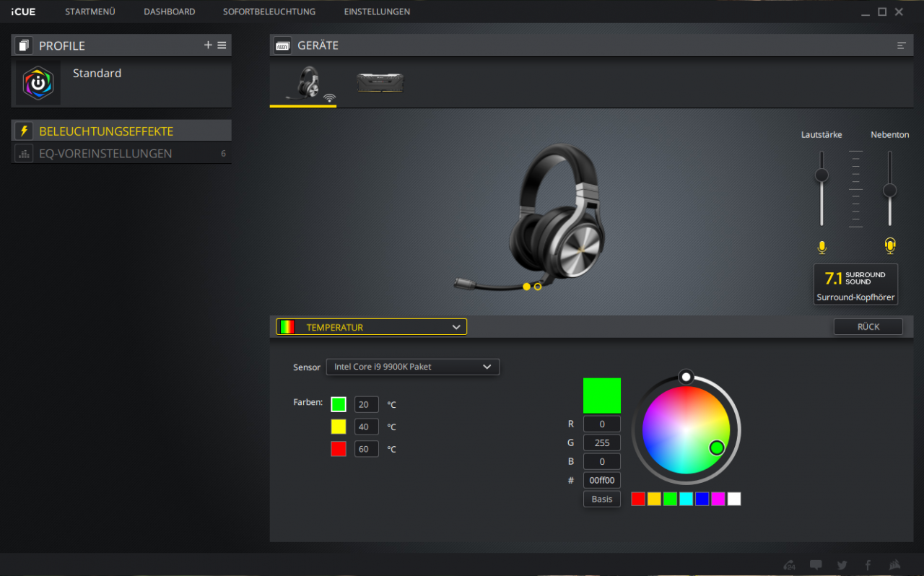The height and width of the screenshot is (576, 924).
Task: Open the Corsair sails logo icon
Action: pyautogui.click(x=894, y=565)
